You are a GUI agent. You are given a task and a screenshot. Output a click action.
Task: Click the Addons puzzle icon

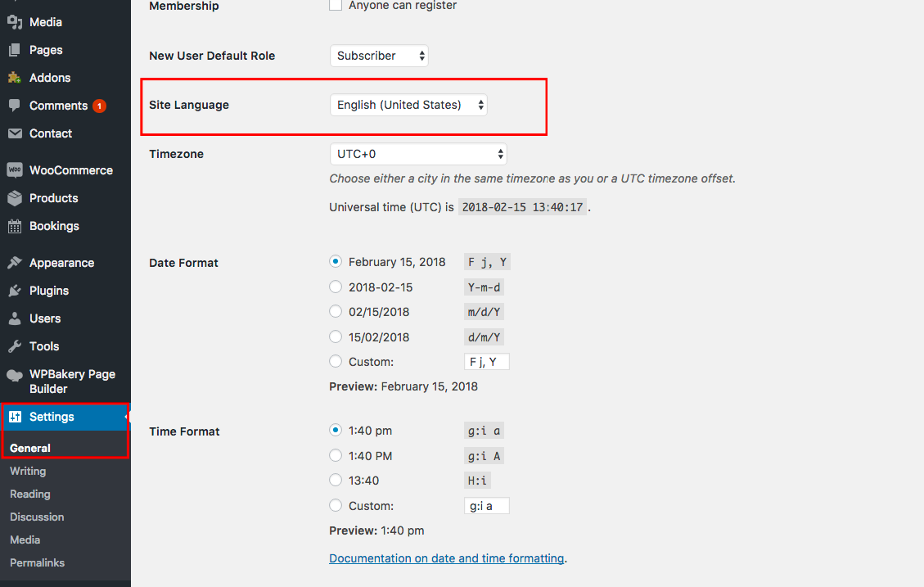coord(15,78)
